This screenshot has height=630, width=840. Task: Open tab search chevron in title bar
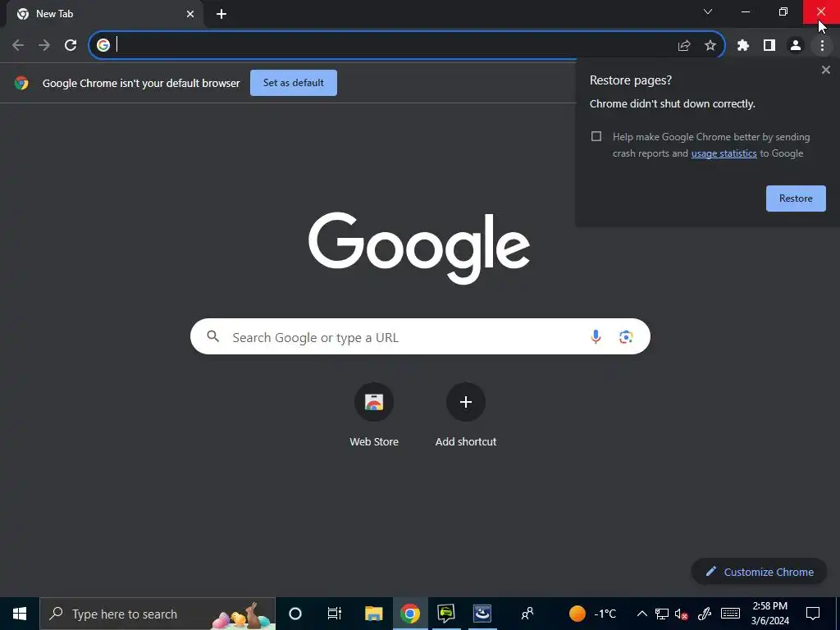coord(708,11)
